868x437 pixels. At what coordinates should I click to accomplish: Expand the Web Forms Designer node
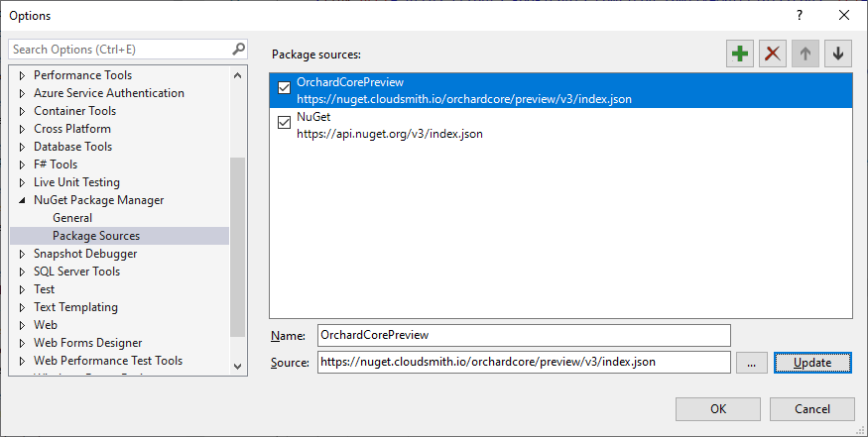[x=22, y=343]
